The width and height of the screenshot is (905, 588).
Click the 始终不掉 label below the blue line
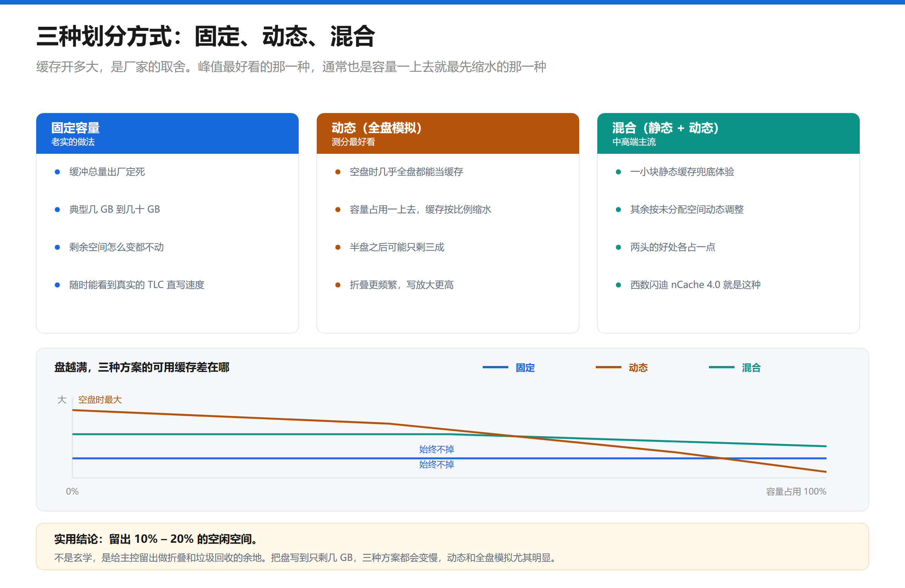[437, 464]
